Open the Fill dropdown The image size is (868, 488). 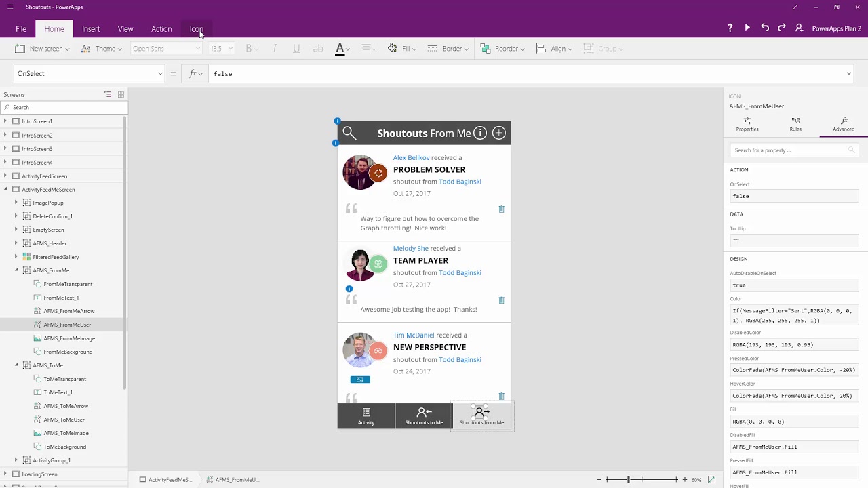pos(402,49)
